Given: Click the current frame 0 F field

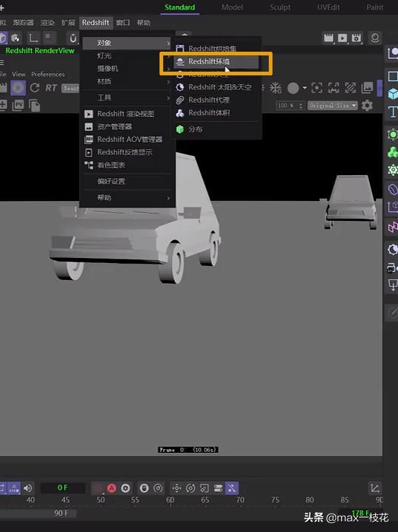Looking at the screenshot, I should point(63,488).
